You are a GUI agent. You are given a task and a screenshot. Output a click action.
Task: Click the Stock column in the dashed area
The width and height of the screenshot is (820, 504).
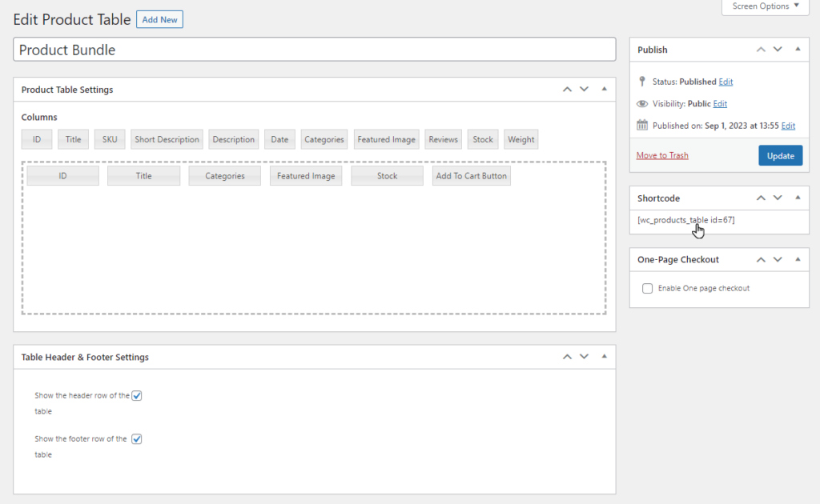pos(387,176)
